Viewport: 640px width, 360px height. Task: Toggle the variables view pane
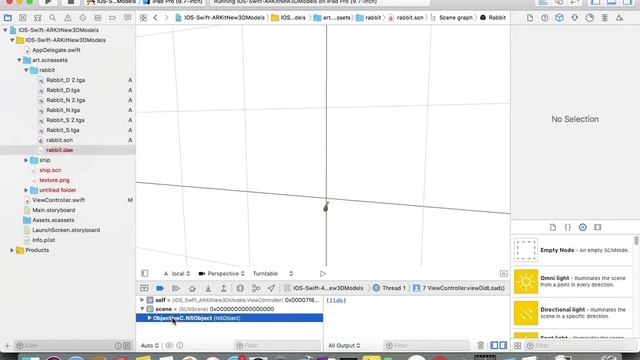tap(494, 346)
